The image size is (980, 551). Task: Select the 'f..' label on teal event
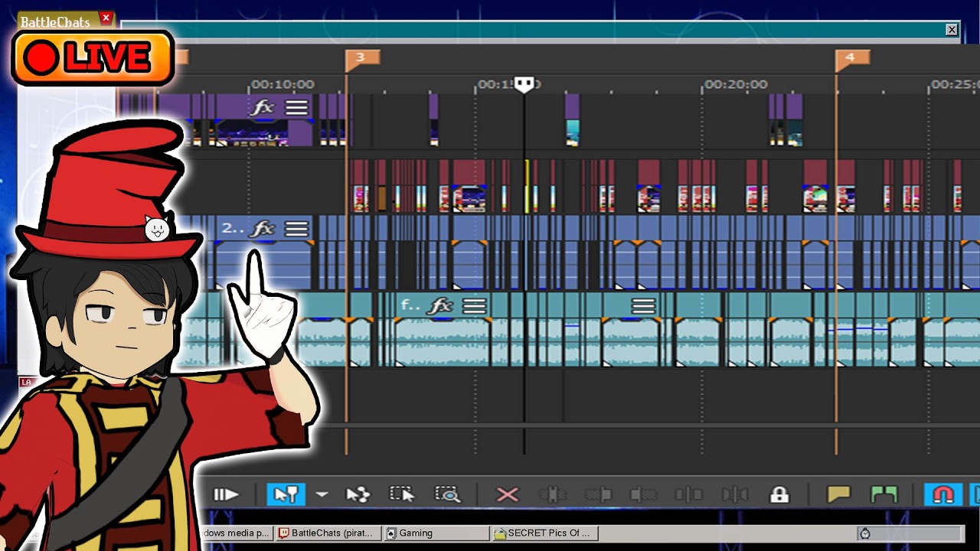[x=410, y=306]
